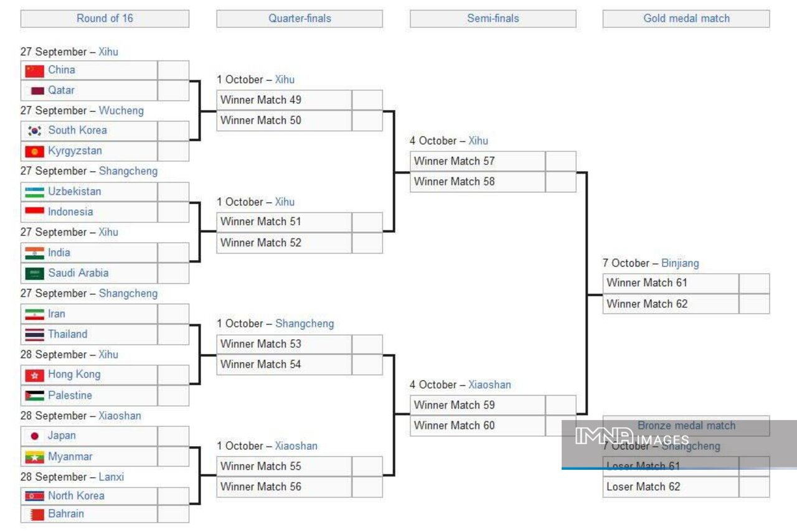This screenshot has width=797, height=532.
Task: Click the Japan flag icon
Action: (34, 436)
